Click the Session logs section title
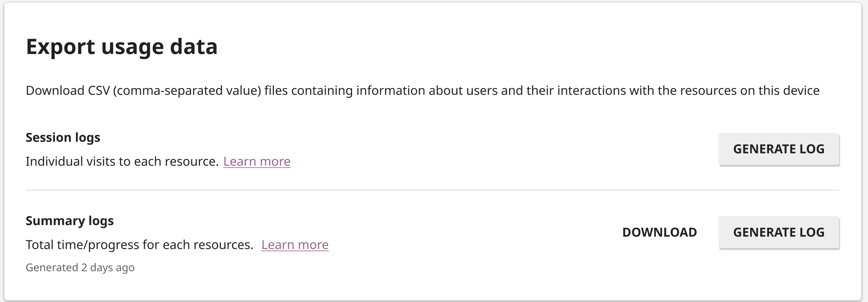868x302 pixels. 62,138
